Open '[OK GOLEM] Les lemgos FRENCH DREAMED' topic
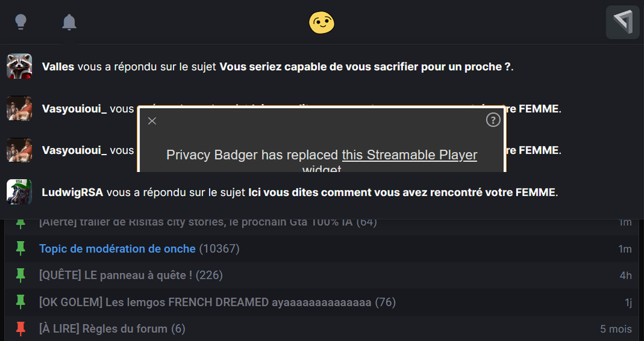Viewport: 644px width, 341px height. [x=205, y=302]
